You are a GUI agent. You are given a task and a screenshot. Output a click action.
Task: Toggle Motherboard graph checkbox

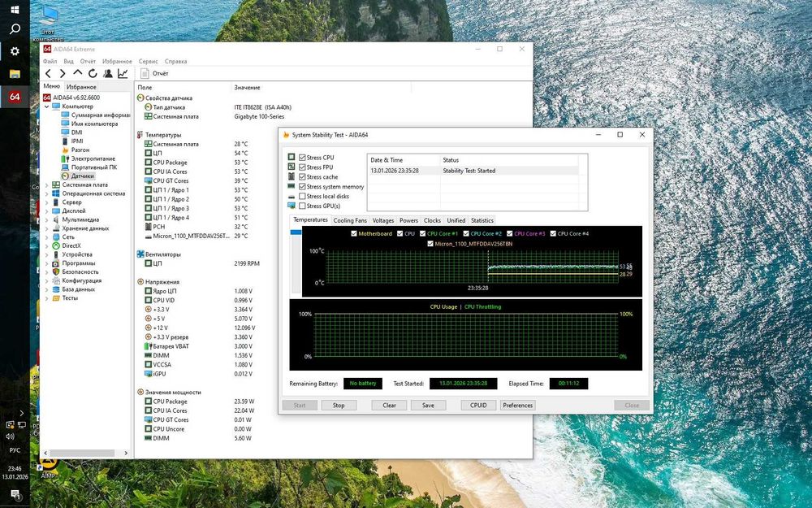coord(354,234)
